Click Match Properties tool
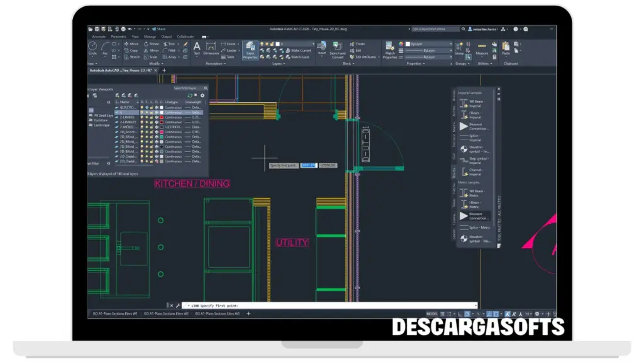 tap(389, 50)
